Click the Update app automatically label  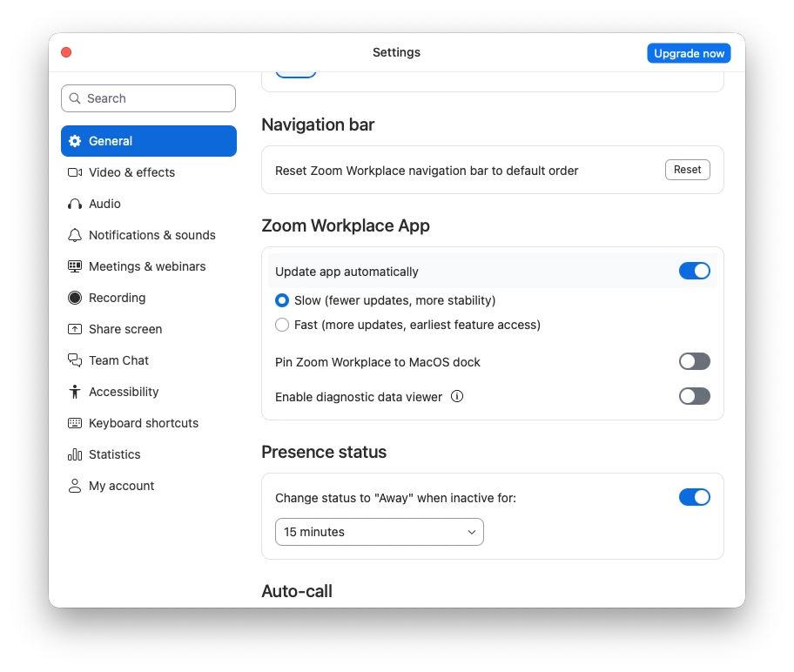coord(347,272)
